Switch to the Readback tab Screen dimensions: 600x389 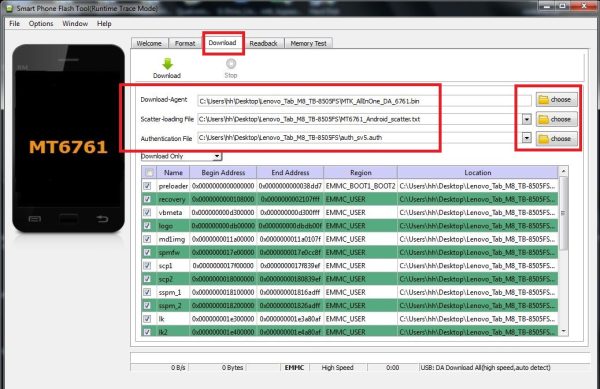click(x=263, y=43)
